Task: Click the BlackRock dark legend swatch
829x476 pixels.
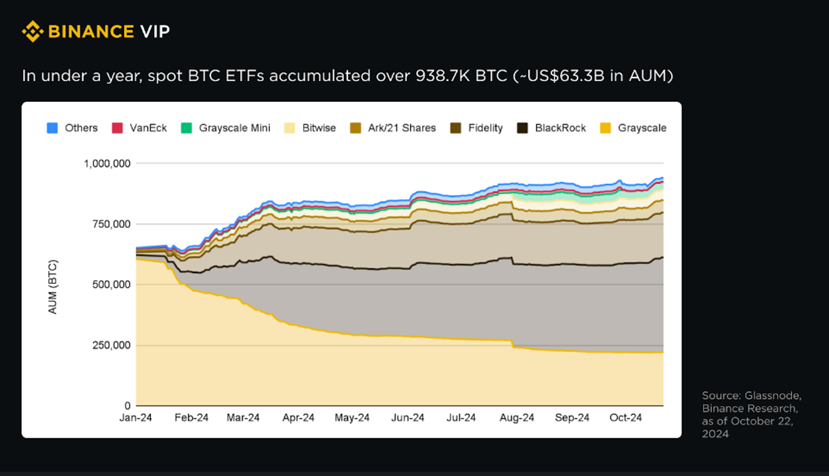Action: click(522, 128)
